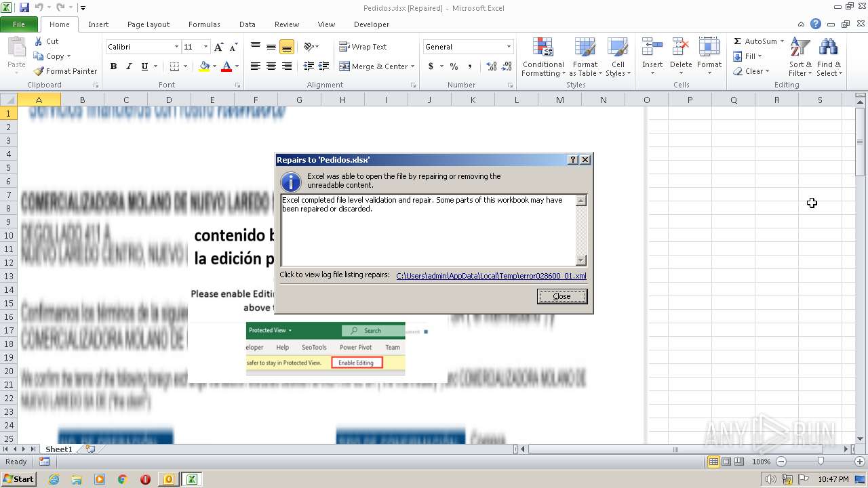The height and width of the screenshot is (488, 868).
Task: Align text right in cell
Action: [x=287, y=66]
